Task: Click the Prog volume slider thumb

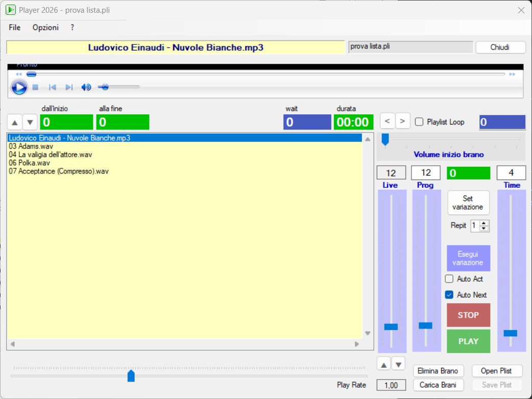Action: (x=425, y=326)
